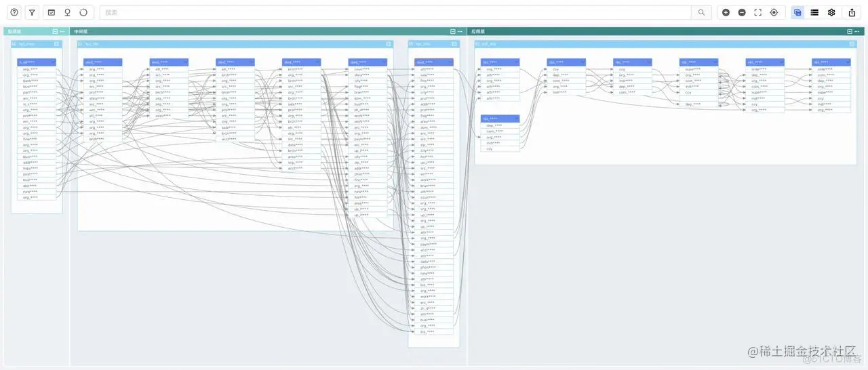Click the 中间层 layer title
The height and width of the screenshot is (370, 868).
81,32
